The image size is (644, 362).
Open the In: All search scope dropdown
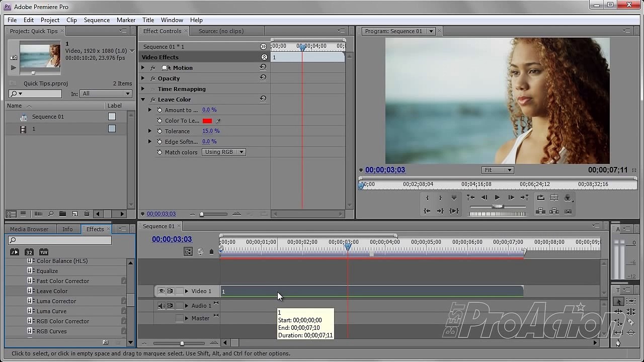pyautogui.click(x=106, y=94)
